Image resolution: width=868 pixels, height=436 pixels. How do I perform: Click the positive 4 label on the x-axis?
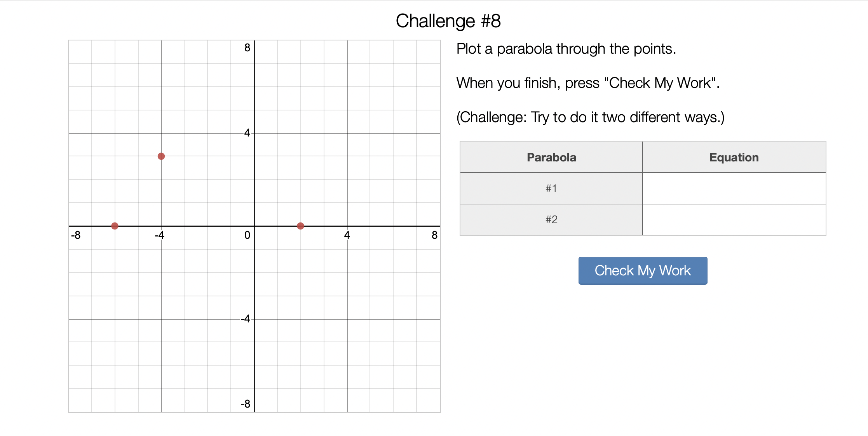(347, 235)
